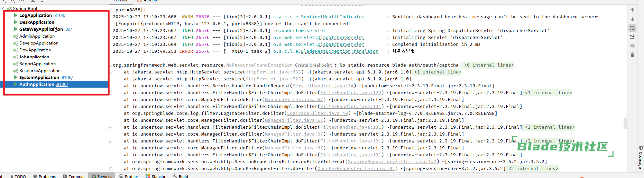This screenshot has height=178, width=644.
Task: Click the scroll up arrow icon in console
Action: point(632,10)
